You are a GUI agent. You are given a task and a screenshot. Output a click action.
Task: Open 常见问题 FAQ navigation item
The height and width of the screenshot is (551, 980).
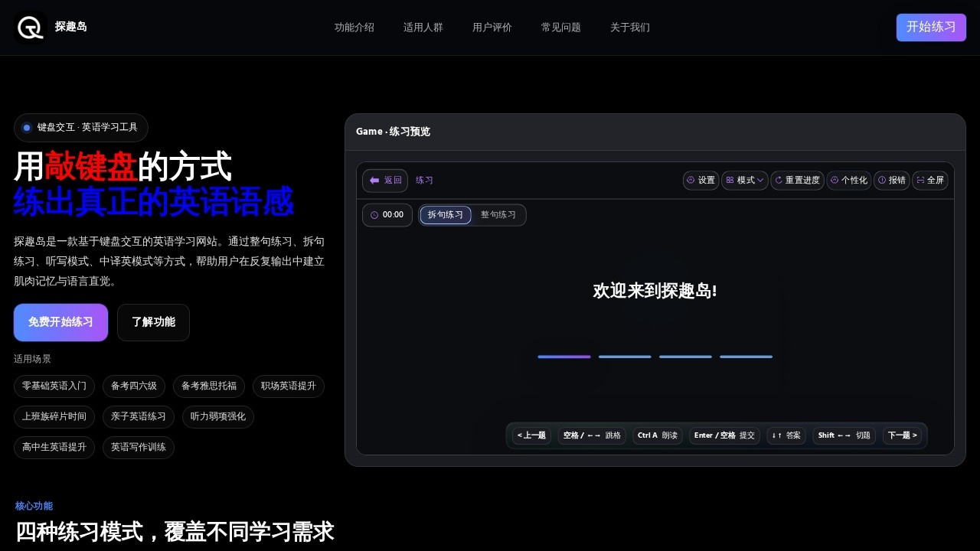[x=561, y=28]
